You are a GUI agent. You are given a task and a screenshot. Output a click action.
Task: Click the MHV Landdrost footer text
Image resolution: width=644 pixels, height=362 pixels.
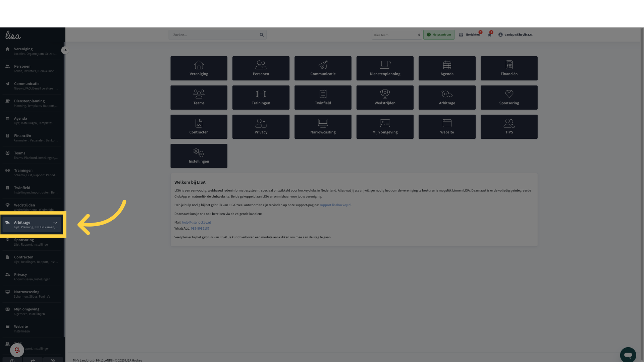[x=107, y=360]
